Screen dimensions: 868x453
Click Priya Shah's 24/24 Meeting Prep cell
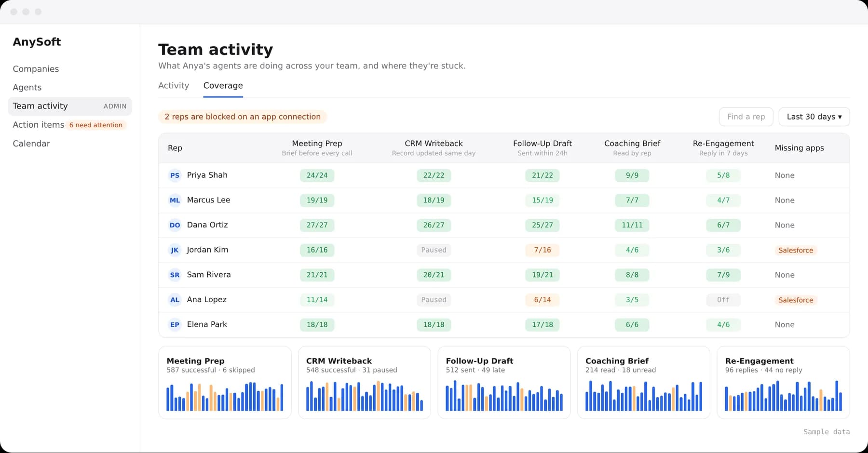point(317,175)
